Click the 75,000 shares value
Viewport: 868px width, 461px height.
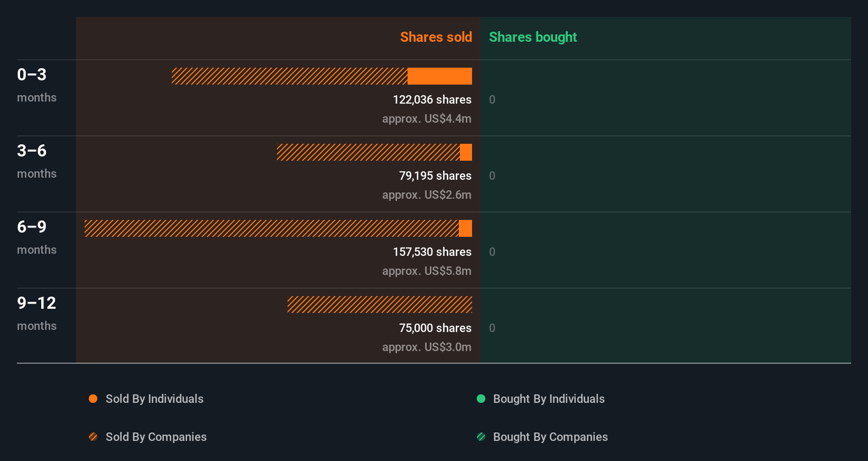[x=435, y=328]
